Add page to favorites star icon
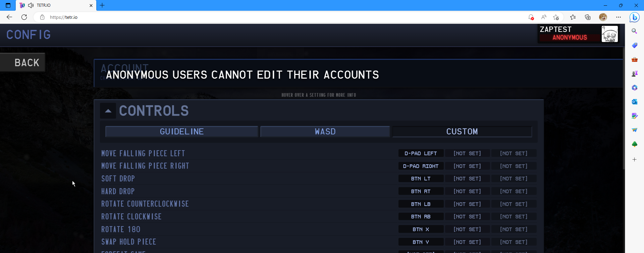The width and height of the screenshot is (644, 253). pyautogui.click(x=556, y=17)
